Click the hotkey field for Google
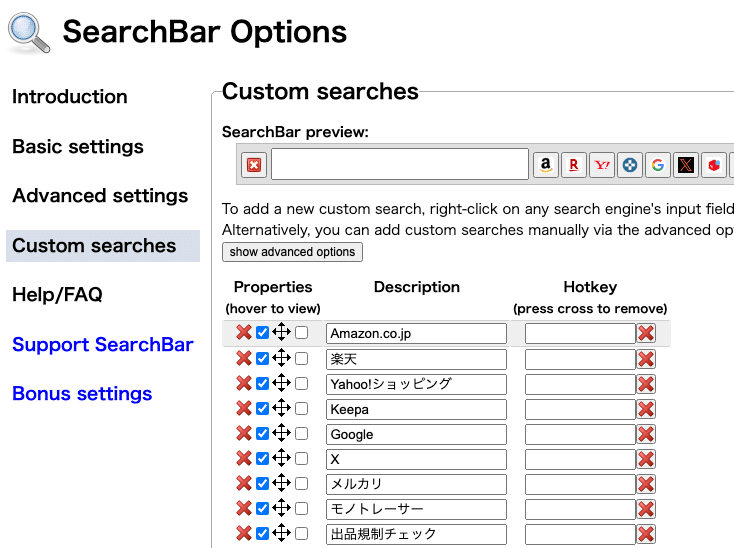The image size is (734, 548). pyautogui.click(x=580, y=434)
